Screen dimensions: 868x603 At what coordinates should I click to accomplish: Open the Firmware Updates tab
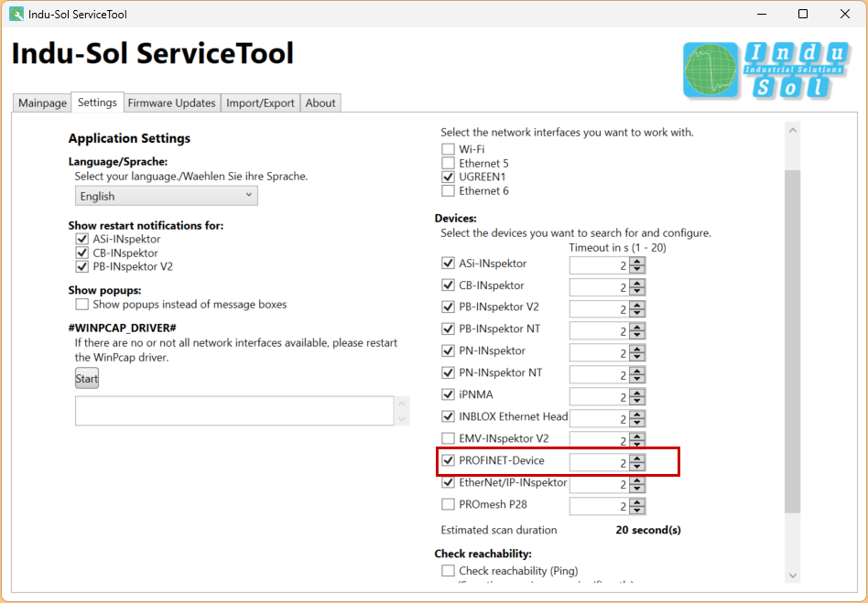(x=171, y=102)
